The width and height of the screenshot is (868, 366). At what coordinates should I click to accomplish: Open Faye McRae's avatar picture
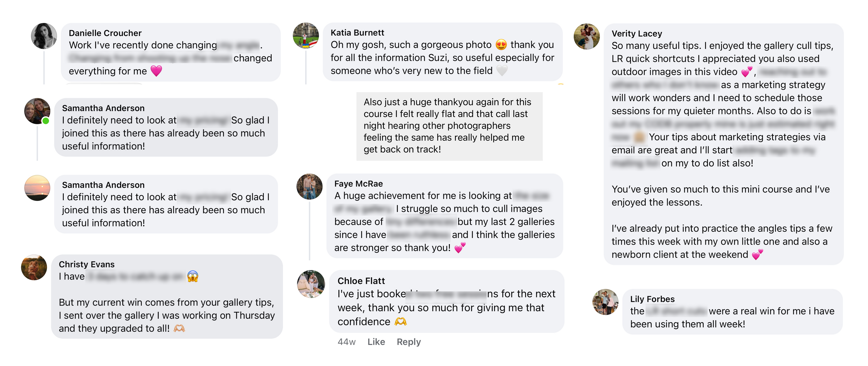click(x=309, y=187)
